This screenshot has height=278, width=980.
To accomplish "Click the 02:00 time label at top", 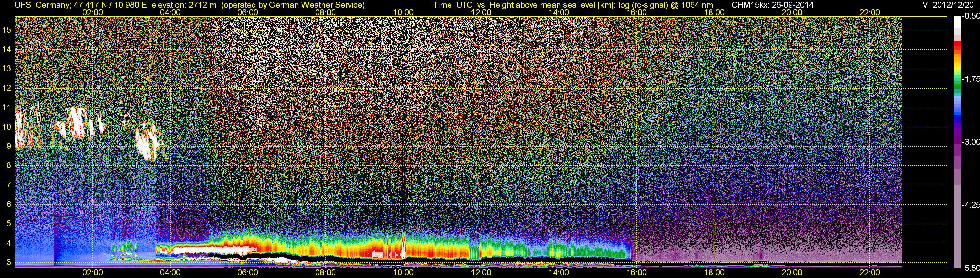I will click(x=92, y=12).
